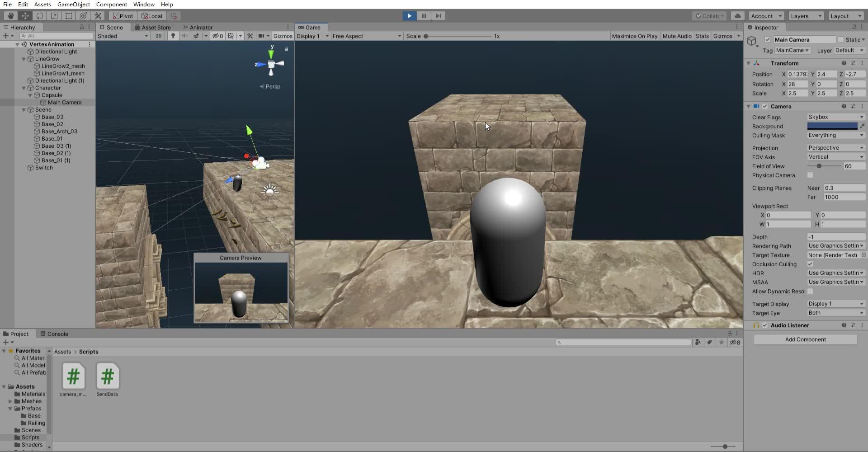Viewport: 868px width, 452px height.
Task: Open the camera Background color swatch
Action: [832, 126]
